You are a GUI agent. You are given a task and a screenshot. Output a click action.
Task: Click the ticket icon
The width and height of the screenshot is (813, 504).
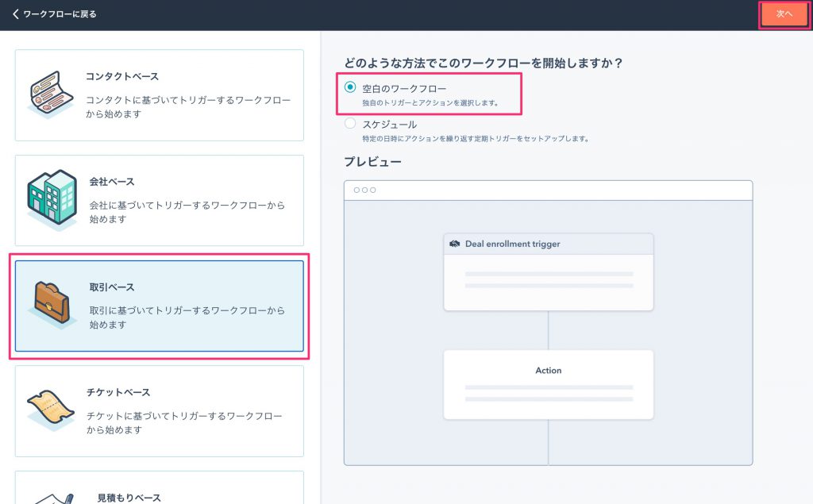(x=51, y=410)
